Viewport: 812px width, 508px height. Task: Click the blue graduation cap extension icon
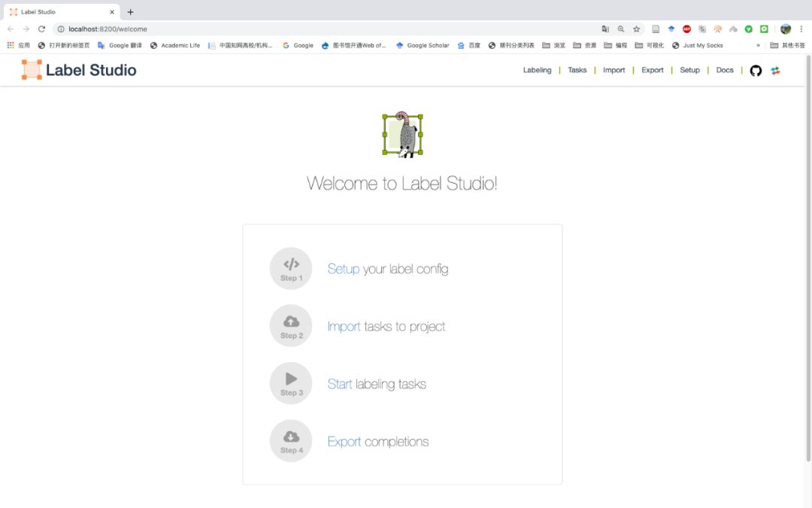671,29
